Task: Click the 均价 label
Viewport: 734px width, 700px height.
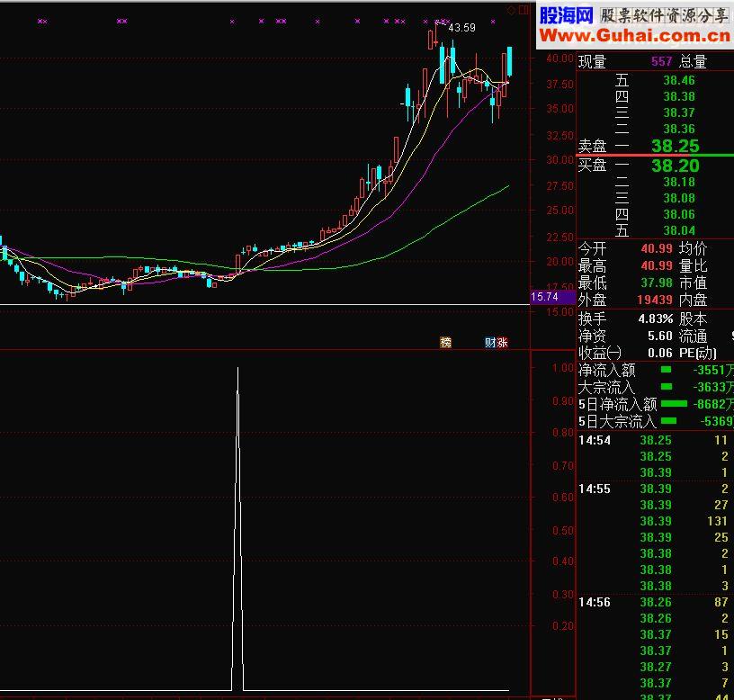Action: tap(693, 248)
